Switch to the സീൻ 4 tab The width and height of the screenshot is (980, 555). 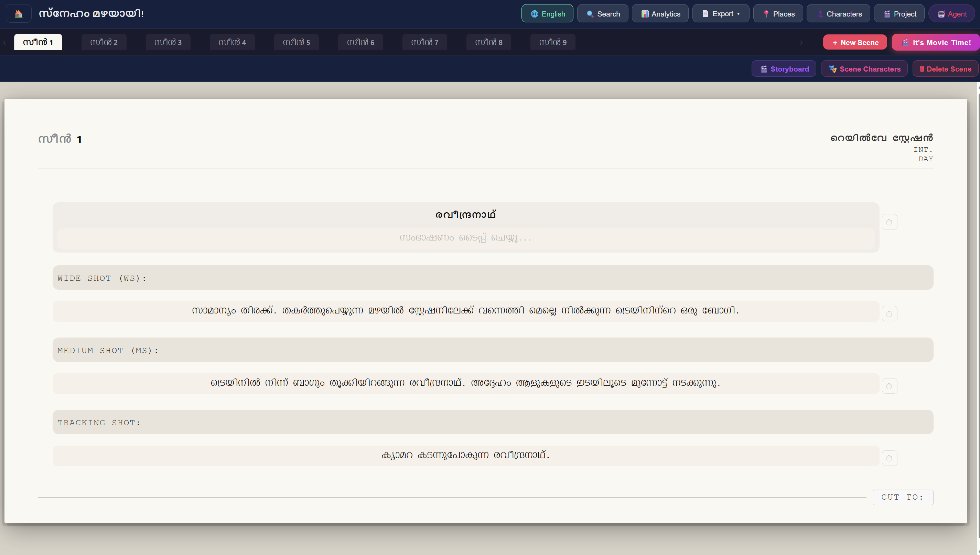[232, 42]
